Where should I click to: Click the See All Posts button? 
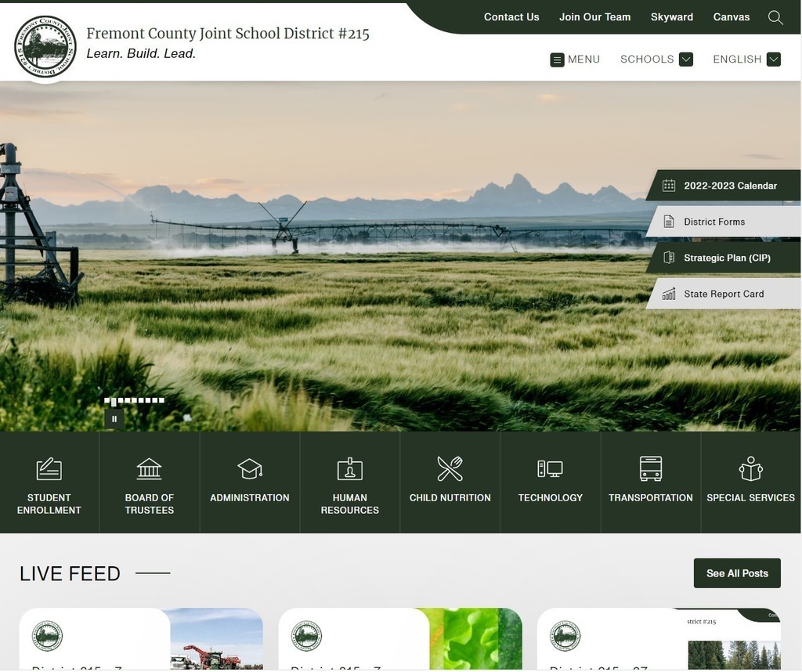tap(737, 573)
